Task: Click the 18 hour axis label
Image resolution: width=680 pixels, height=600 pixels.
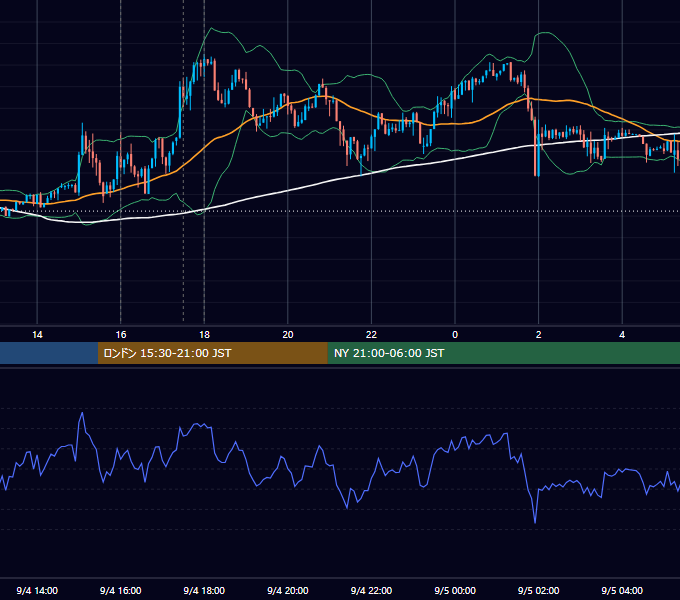Action: 204,335
